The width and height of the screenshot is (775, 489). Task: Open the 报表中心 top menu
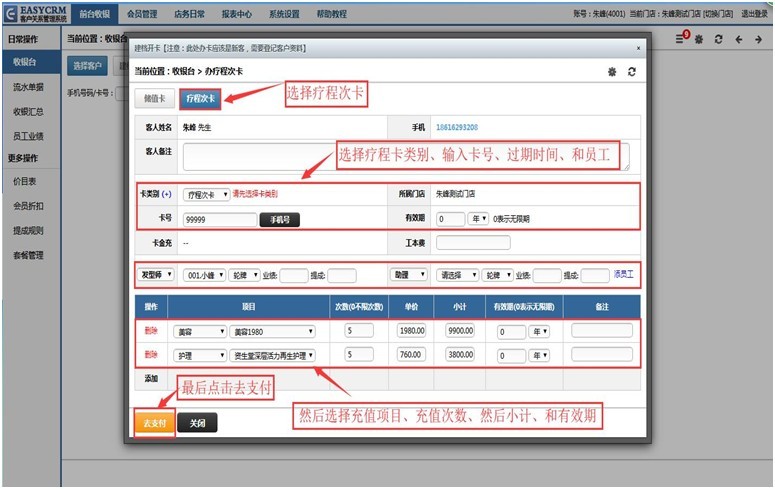point(237,14)
